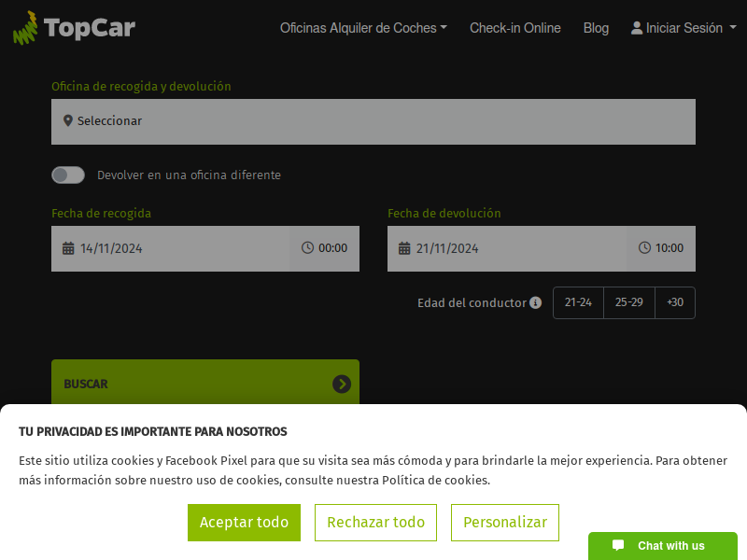747x560 pixels.
Task: Choose the +30 driver age option
Action: pyautogui.click(x=675, y=302)
